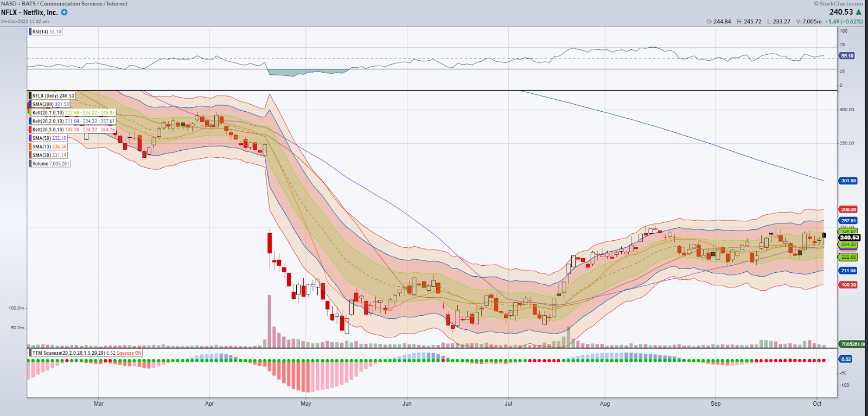
Task: Click the NASD + BATS / Communication Services / Internet line
Action: pyautogui.click(x=65, y=4)
